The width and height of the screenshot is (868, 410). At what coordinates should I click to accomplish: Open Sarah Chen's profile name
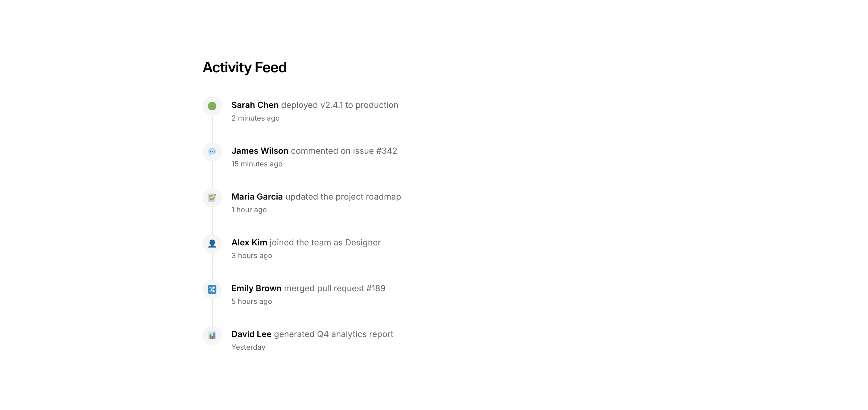255,105
